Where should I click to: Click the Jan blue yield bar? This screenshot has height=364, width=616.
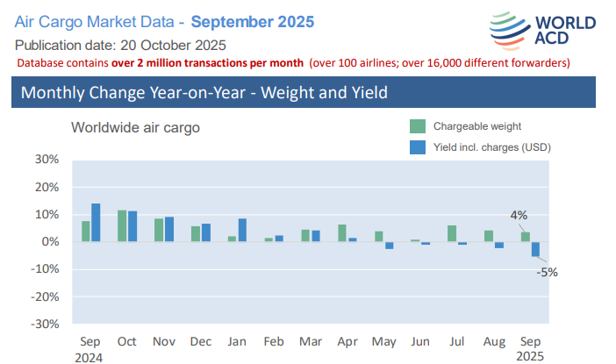(242, 231)
